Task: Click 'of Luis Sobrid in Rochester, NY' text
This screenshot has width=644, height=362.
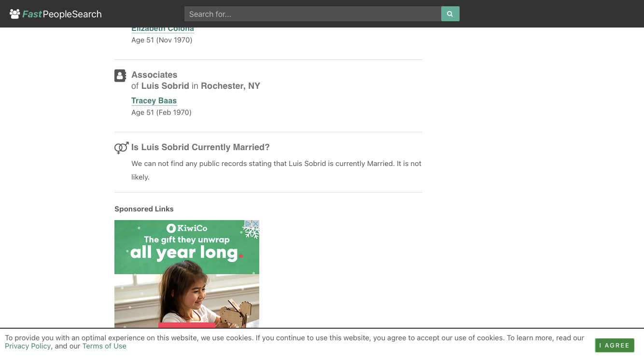Action: coord(196,86)
